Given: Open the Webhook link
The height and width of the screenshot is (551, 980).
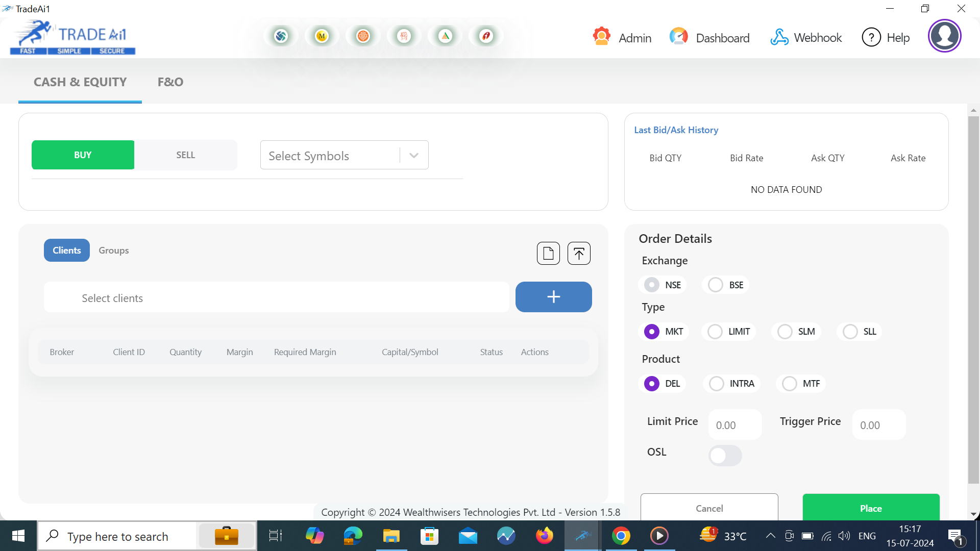Looking at the screenshot, I should tap(818, 38).
